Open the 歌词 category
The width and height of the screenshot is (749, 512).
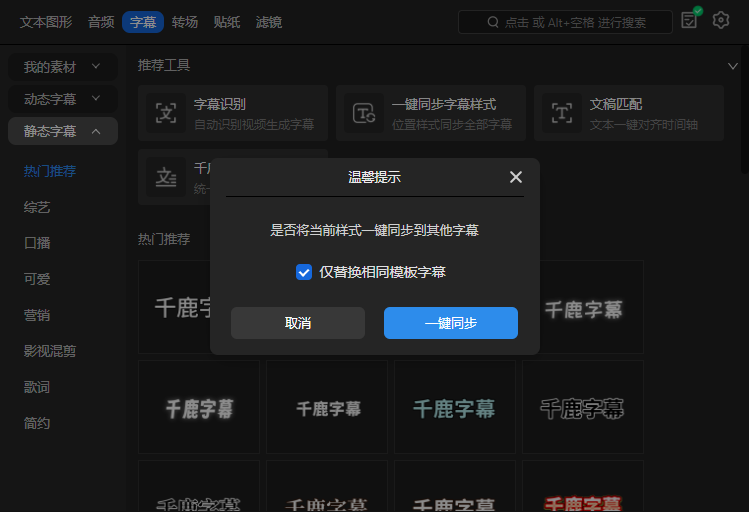tap(37, 387)
